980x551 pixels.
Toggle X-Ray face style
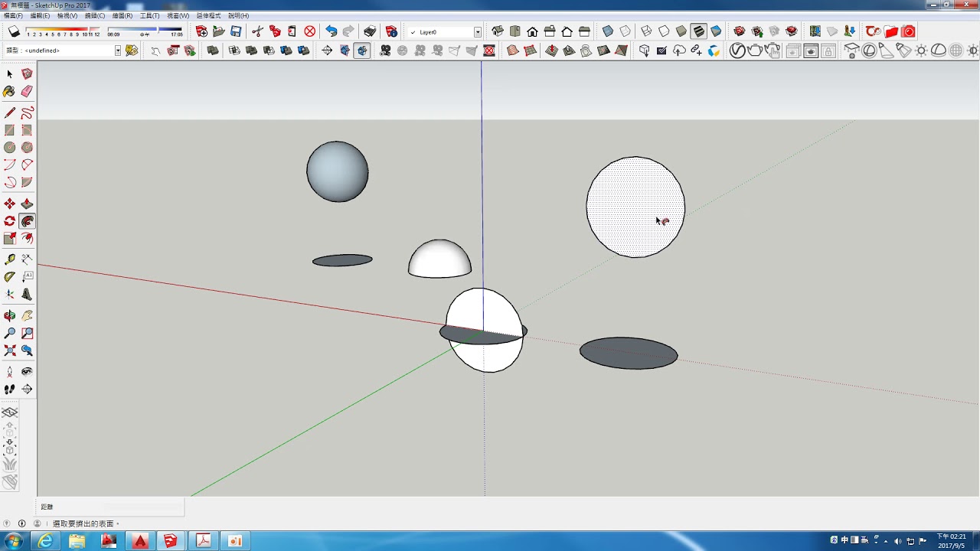[x=608, y=31]
